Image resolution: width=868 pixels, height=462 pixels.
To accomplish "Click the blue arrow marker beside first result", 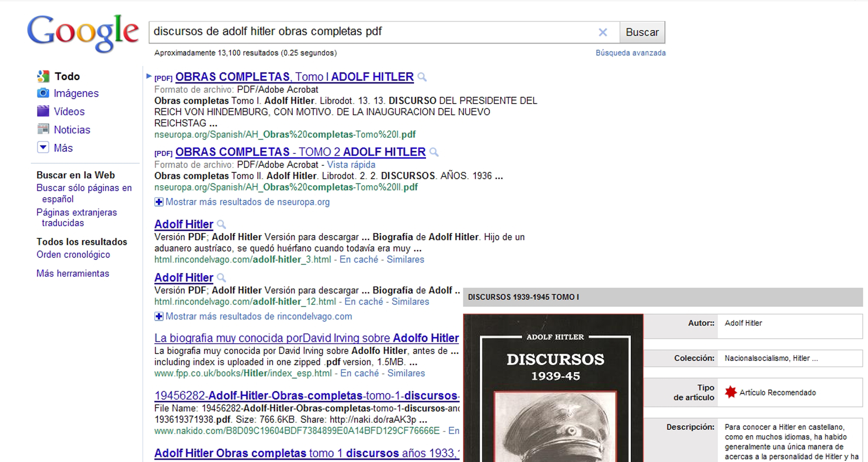I will (x=149, y=76).
